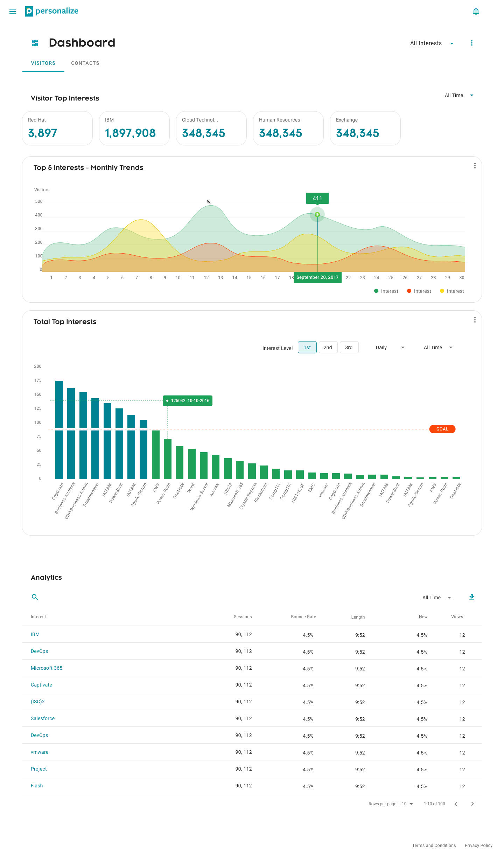Image resolution: width=504 pixels, height=855 pixels.
Task: Expand Visitor Top Interests All Time filter
Action: [459, 95]
